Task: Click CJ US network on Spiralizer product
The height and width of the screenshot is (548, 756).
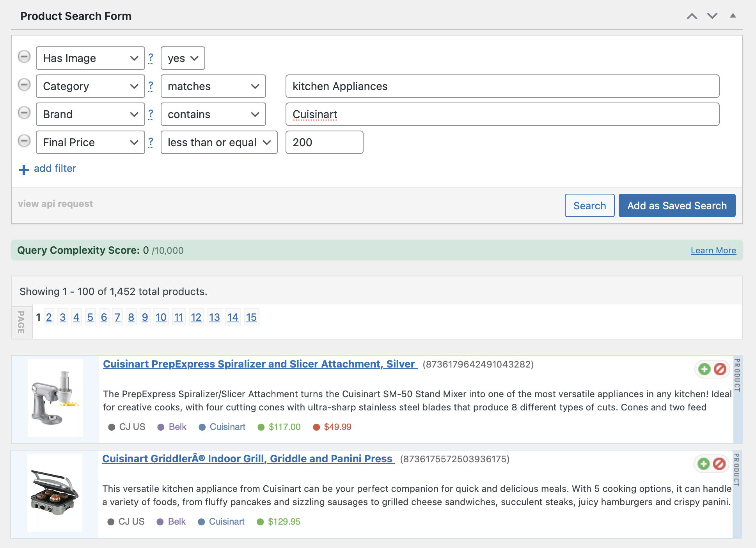Action: click(132, 427)
